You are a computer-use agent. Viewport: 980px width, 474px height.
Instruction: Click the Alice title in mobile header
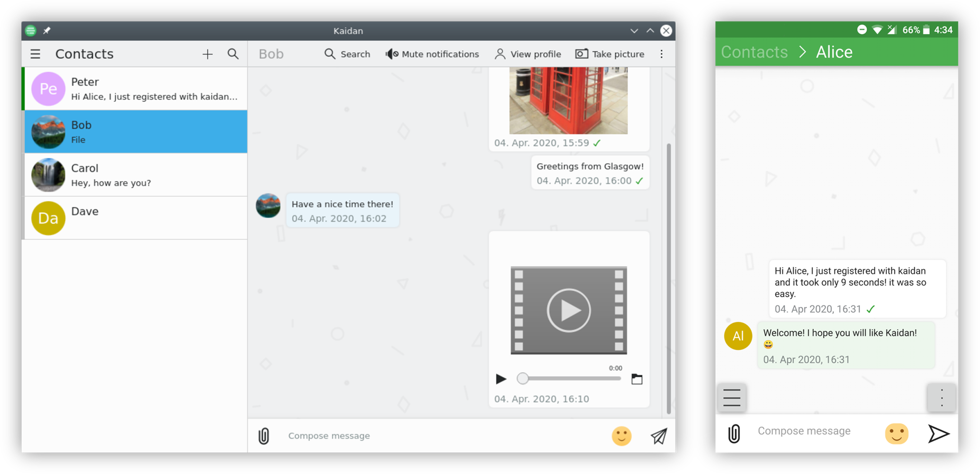pos(834,52)
